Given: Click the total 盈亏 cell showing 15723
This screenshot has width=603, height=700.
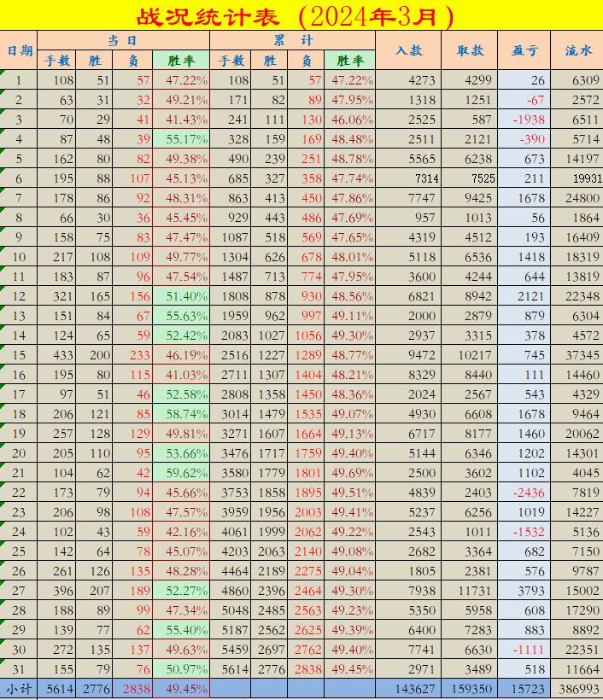Looking at the screenshot, I should (x=524, y=690).
